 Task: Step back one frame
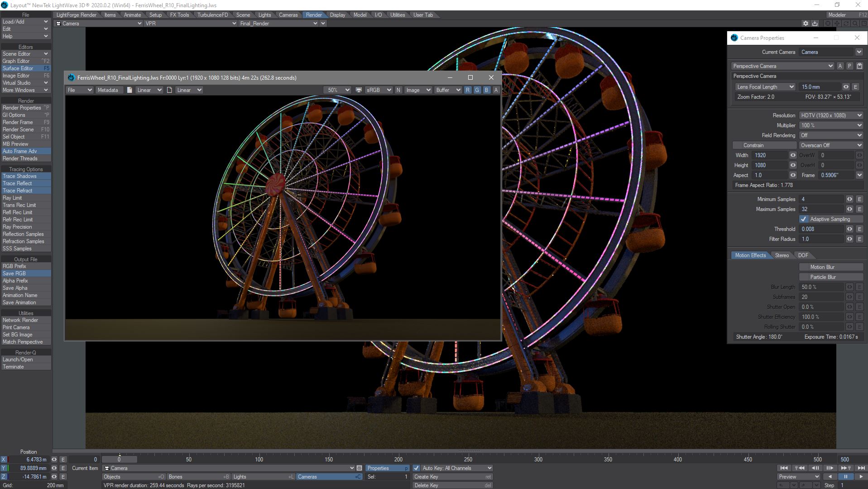coord(815,468)
